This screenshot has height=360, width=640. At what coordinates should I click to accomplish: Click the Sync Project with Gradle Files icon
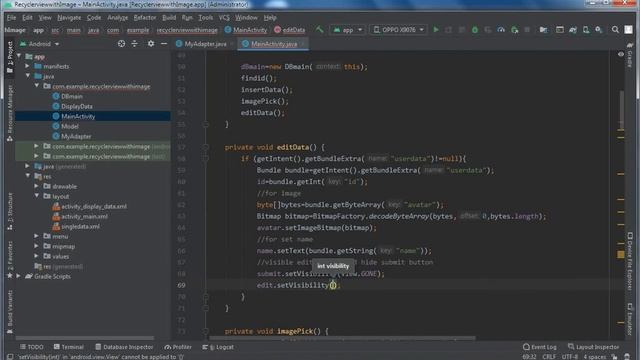(573, 30)
